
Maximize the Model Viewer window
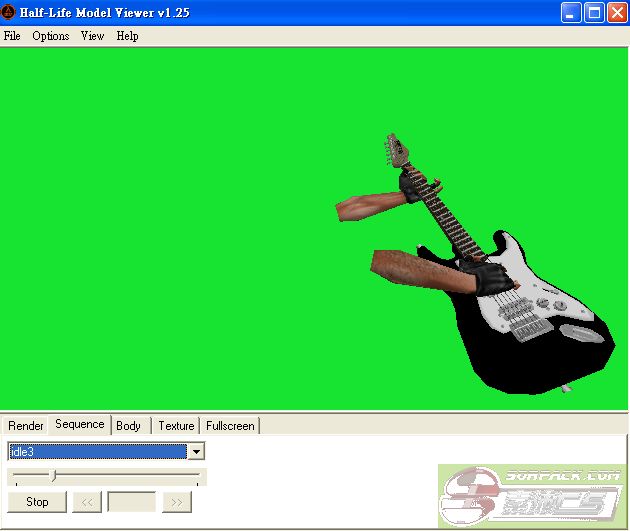point(593,13)
